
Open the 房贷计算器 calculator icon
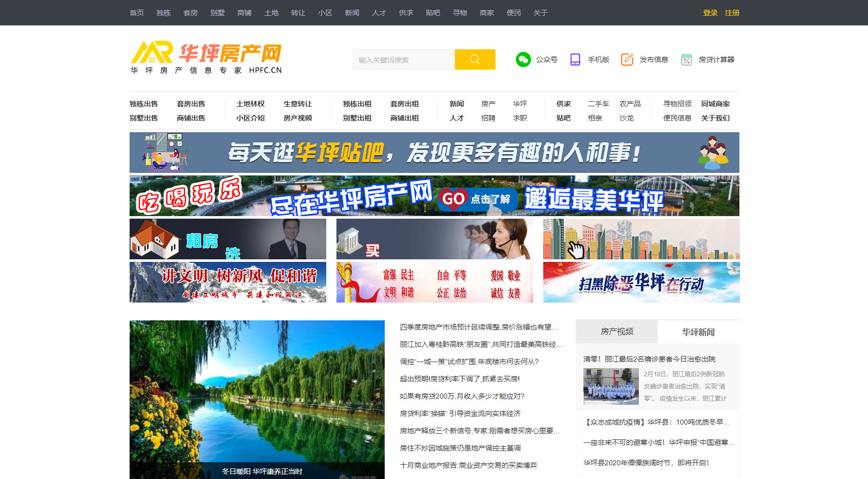687,60
